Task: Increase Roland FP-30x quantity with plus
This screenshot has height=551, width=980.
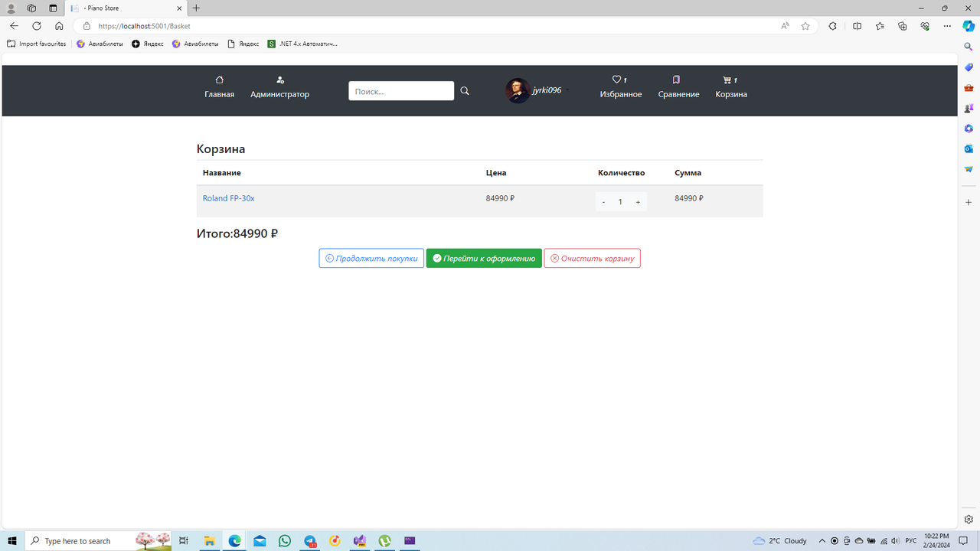Action: pyautogui.click(x=638, y=202)
